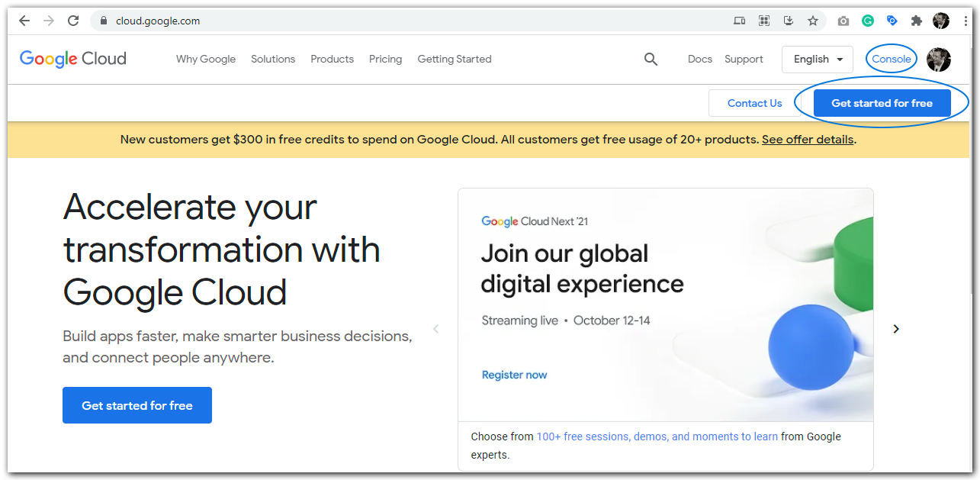Open the Grammarly extension icon
Viewport: 980px width, 480px height.
[868, 21]
